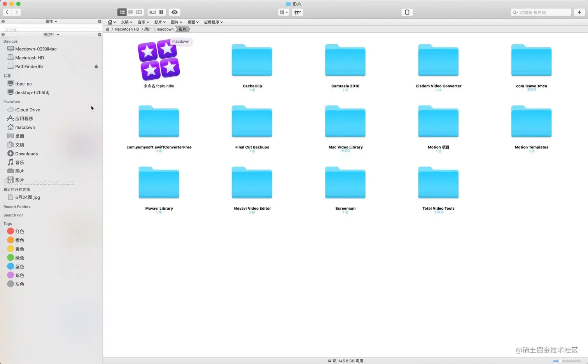Image resolution: width=588 pixels, height=364 pixels.
Task: Select shared computer tbpc-pc
Action: click(23, 84)
